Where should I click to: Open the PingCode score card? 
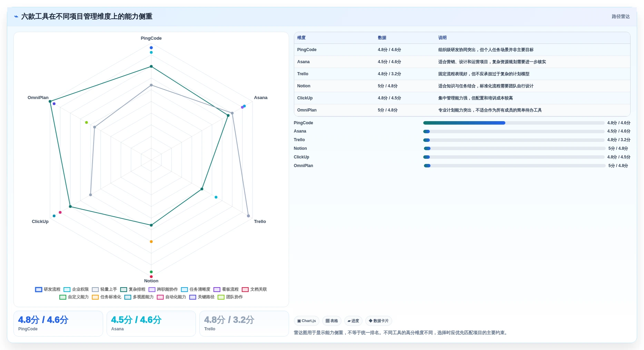(58, 323)
